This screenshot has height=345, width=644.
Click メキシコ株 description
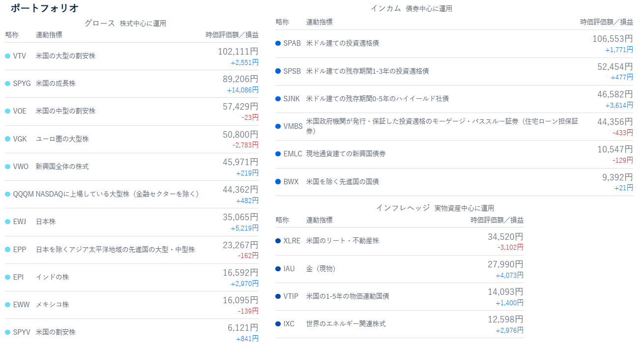click(52, 305)
